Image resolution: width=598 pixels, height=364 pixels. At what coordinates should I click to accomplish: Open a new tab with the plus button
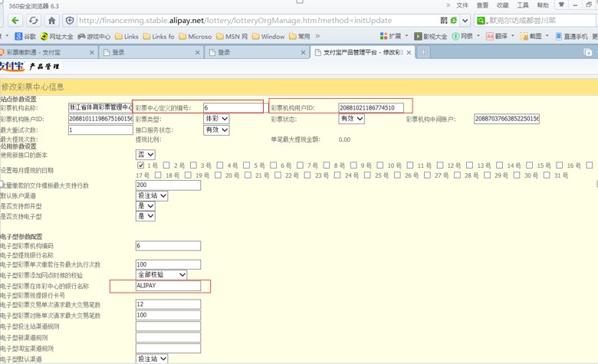click(x=423, y=52)
